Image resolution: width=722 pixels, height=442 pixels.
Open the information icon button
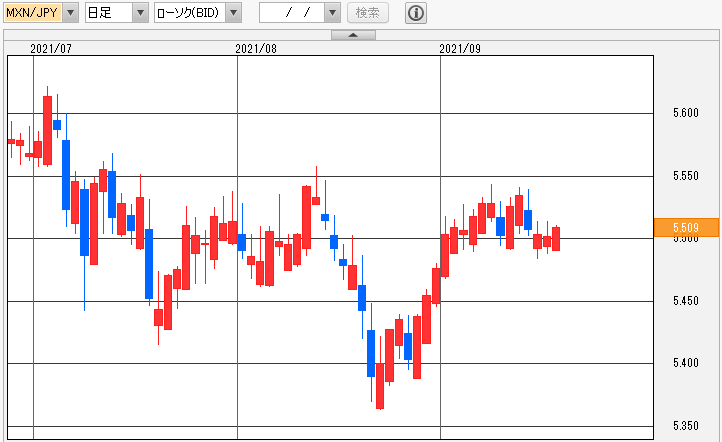pos(416,13)
